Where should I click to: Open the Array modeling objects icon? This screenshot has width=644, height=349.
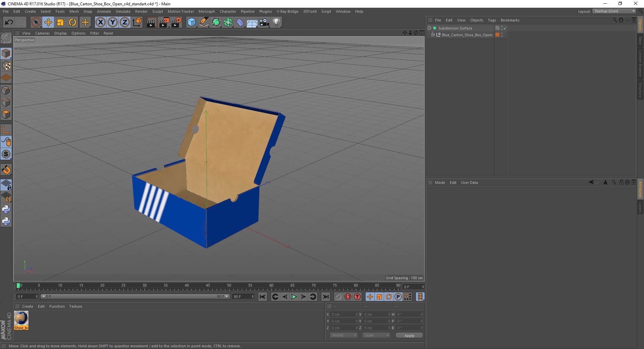(x=228, y=22)
